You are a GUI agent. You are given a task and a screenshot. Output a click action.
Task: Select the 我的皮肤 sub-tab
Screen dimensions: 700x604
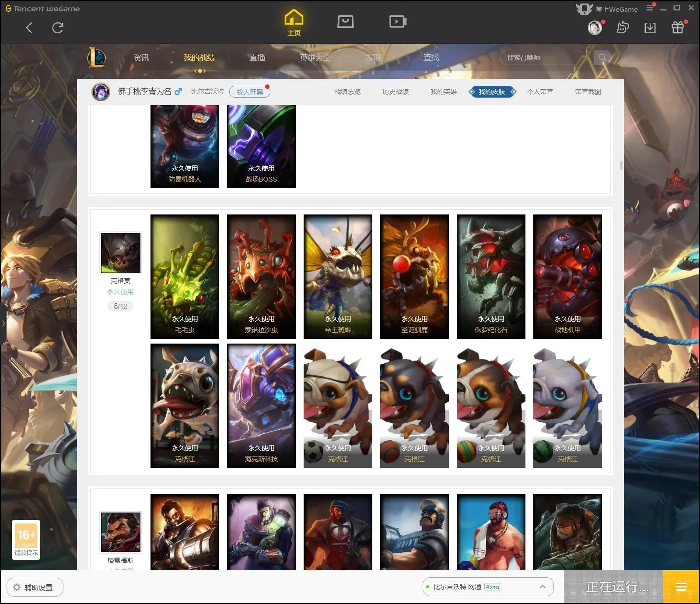(492, 92)
